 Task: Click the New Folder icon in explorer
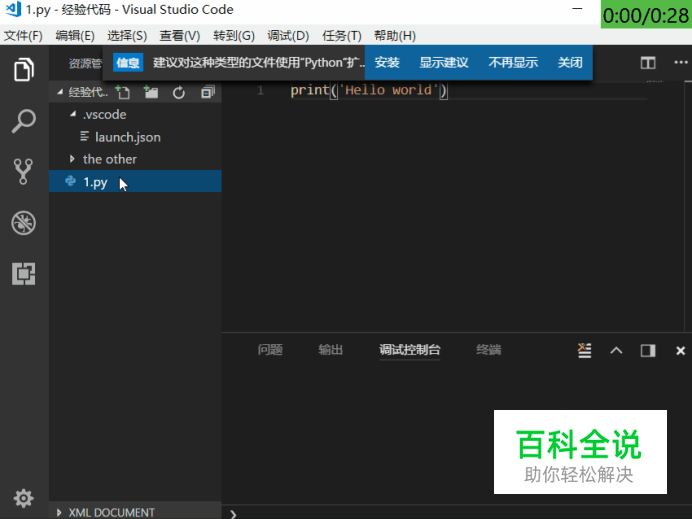(x=151, y=92)
